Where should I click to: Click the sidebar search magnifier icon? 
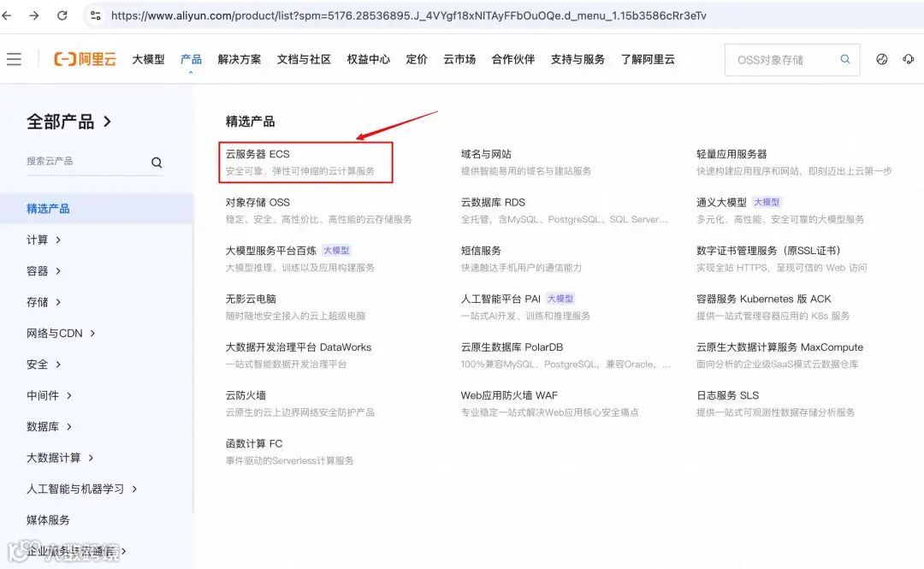coord(157,163)
